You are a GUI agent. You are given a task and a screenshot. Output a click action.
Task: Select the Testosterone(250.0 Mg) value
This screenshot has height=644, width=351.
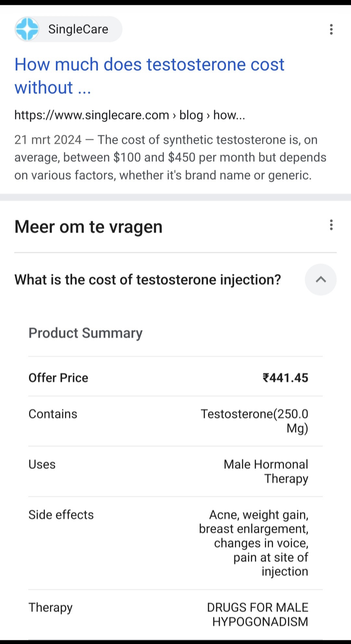[x=254, y=421]
